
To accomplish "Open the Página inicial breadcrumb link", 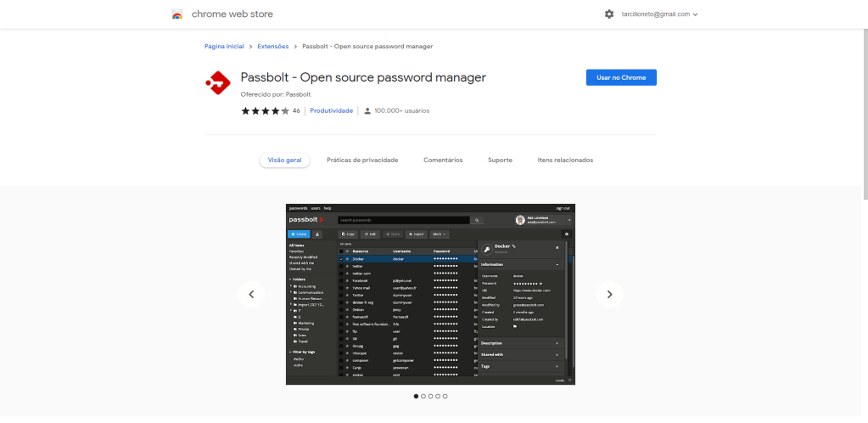I will click(x=224, y=46).
